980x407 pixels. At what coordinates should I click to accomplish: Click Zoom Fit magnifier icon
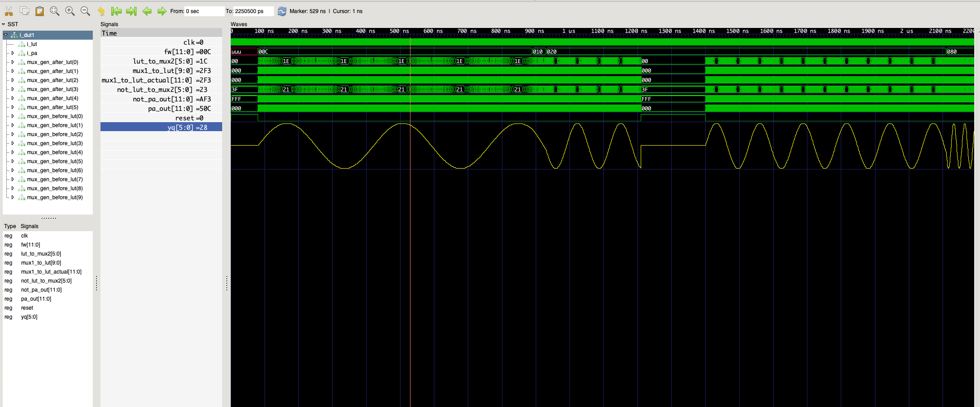click(55, 11)
